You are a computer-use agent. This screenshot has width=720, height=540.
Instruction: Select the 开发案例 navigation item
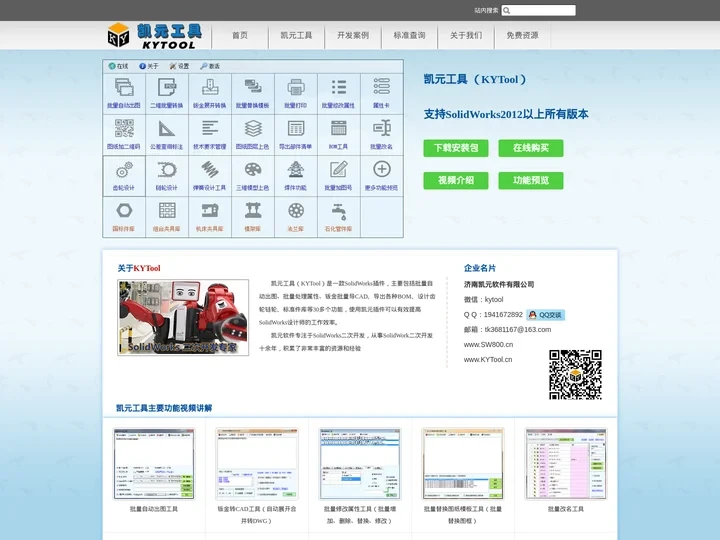click(353, 35)
